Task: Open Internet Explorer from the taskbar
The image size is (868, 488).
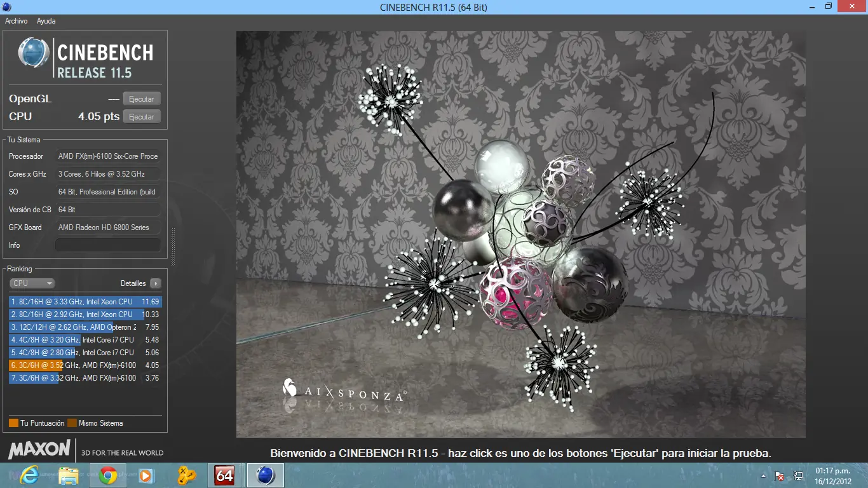Action: pos(29,475)
